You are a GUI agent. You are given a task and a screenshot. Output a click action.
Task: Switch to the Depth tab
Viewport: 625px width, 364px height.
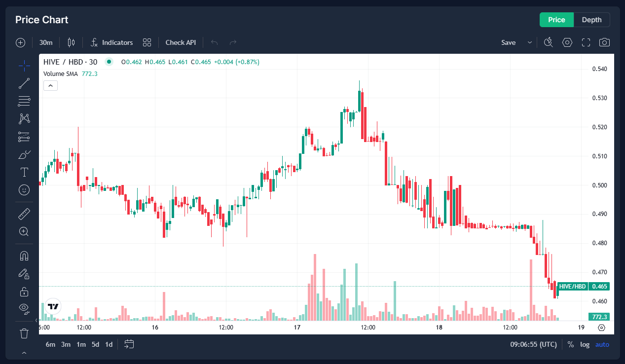pos(592,20)
